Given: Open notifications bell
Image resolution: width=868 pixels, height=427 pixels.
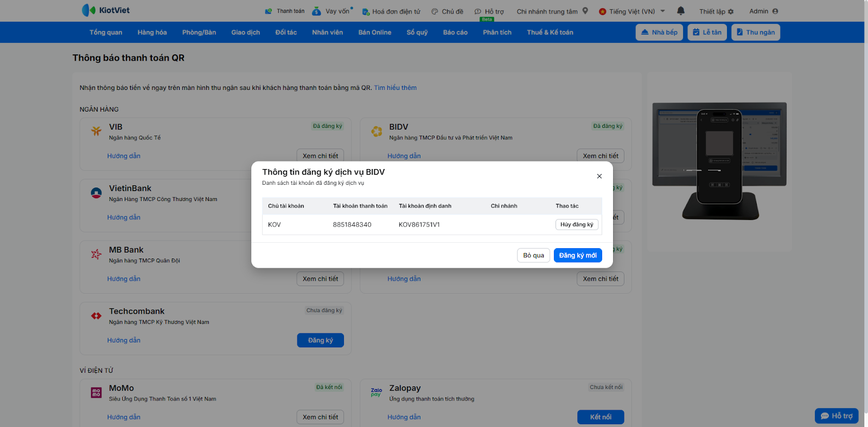Looking at the screenshot, I should (681, 11).
